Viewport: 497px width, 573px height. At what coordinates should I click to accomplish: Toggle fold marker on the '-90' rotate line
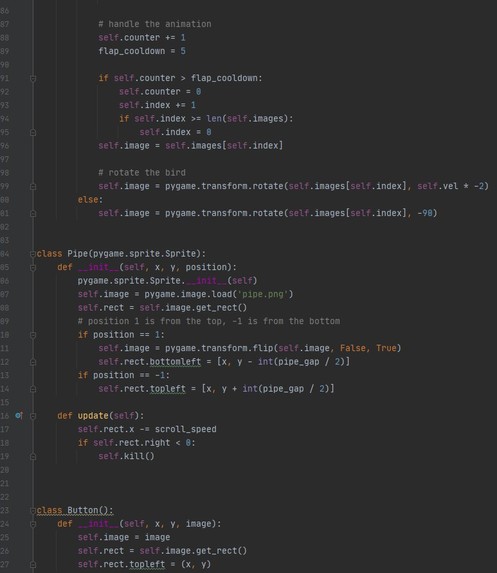pos(33,213)
